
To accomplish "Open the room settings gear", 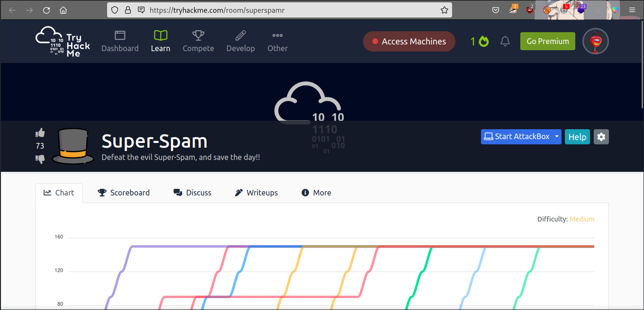I will pos(601,137).
